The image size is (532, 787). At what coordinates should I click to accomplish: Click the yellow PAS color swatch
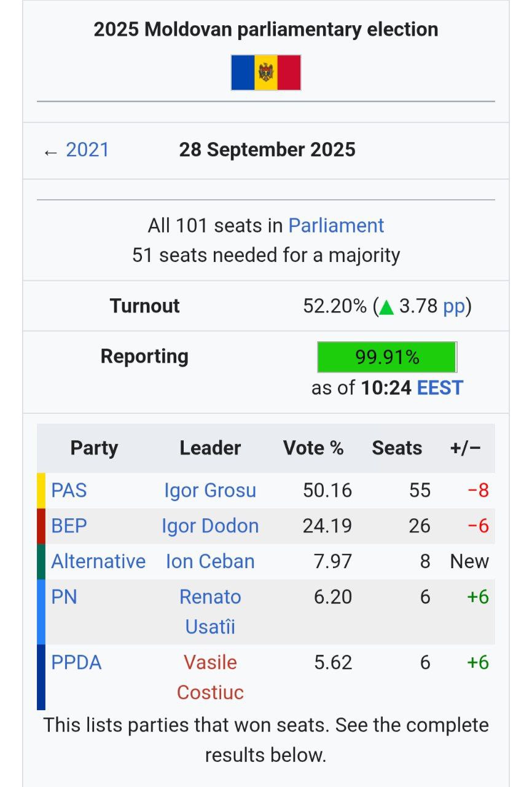coord(41,491)
